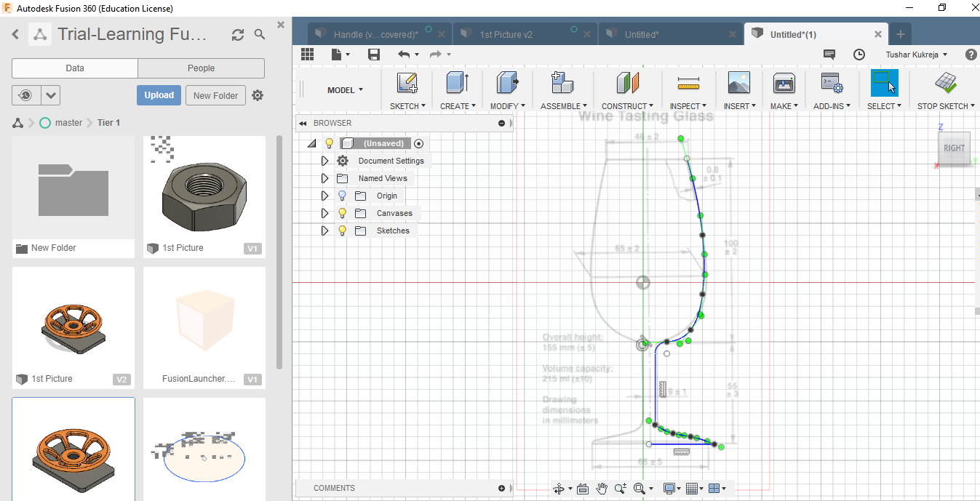Open the SKETCH menu
This screenshot has height=501, width=980.
point(407,106)
